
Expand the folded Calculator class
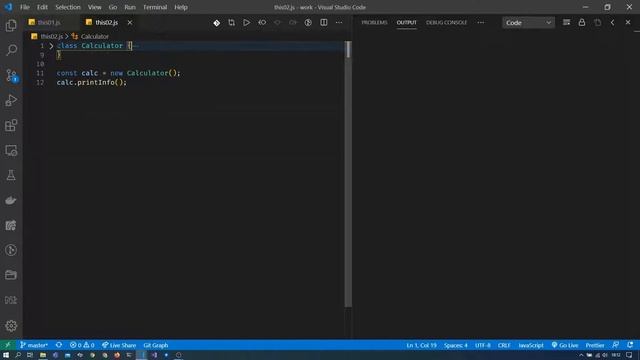(x=51, y=46)
